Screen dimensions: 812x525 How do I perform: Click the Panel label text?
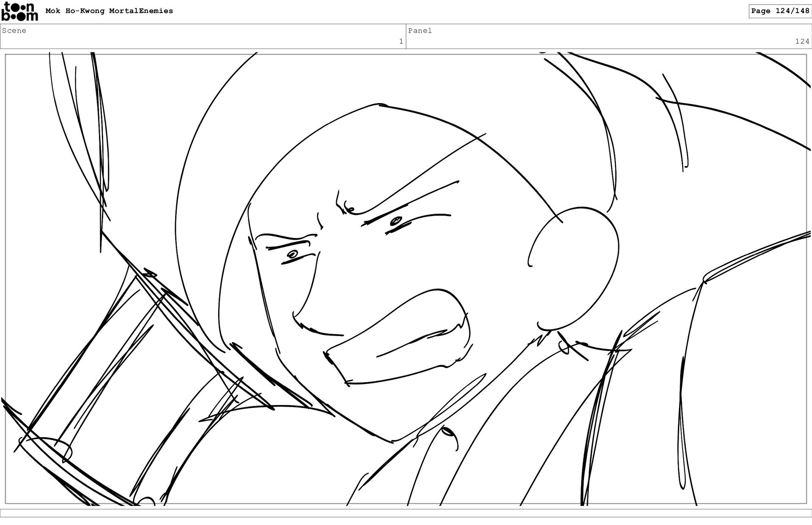click(x=420, y=30)
